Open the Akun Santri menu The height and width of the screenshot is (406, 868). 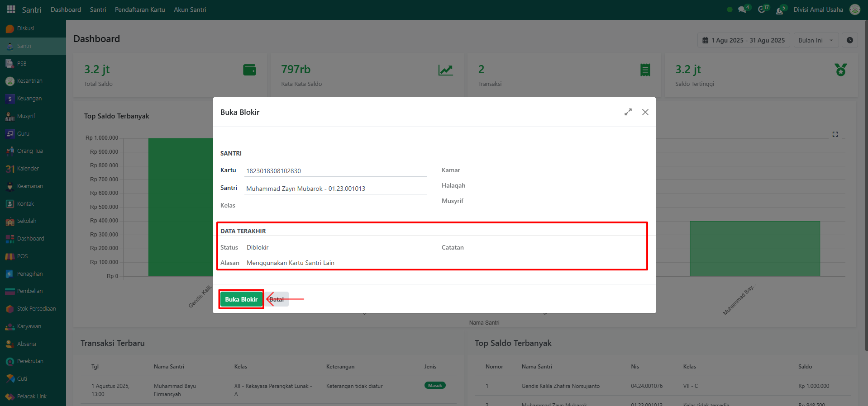click(190, 9)
